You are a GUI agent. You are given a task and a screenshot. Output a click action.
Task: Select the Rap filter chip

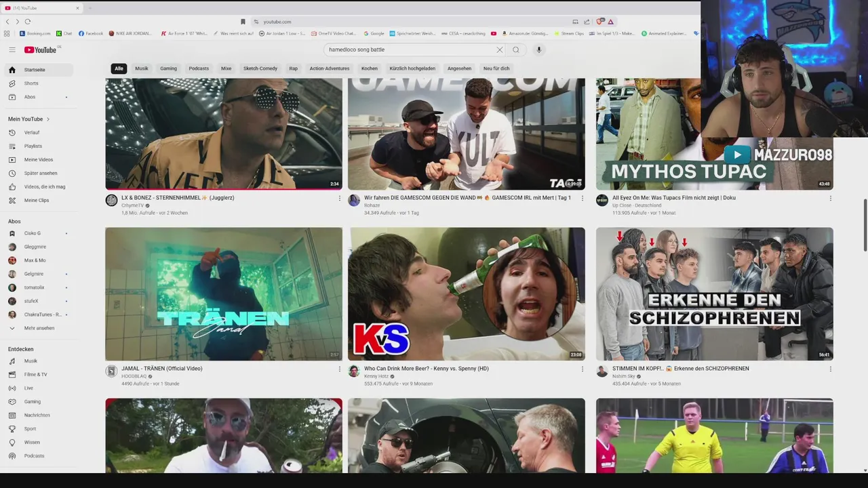(x=294, y=68)
